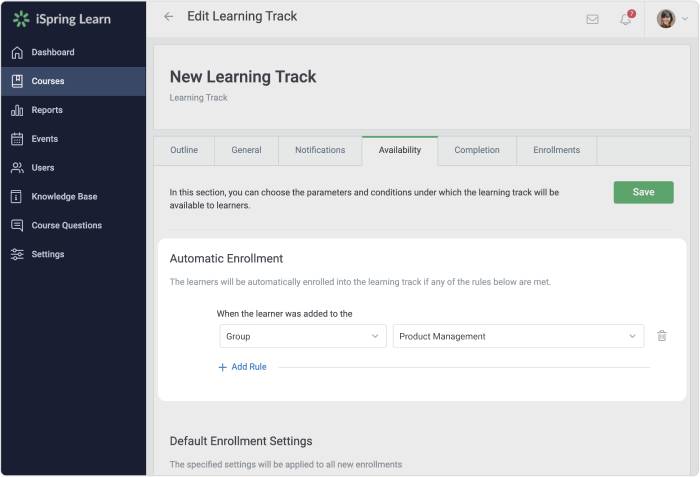
Task: Click the Course Questions chat icon
Action: point(17,225)
